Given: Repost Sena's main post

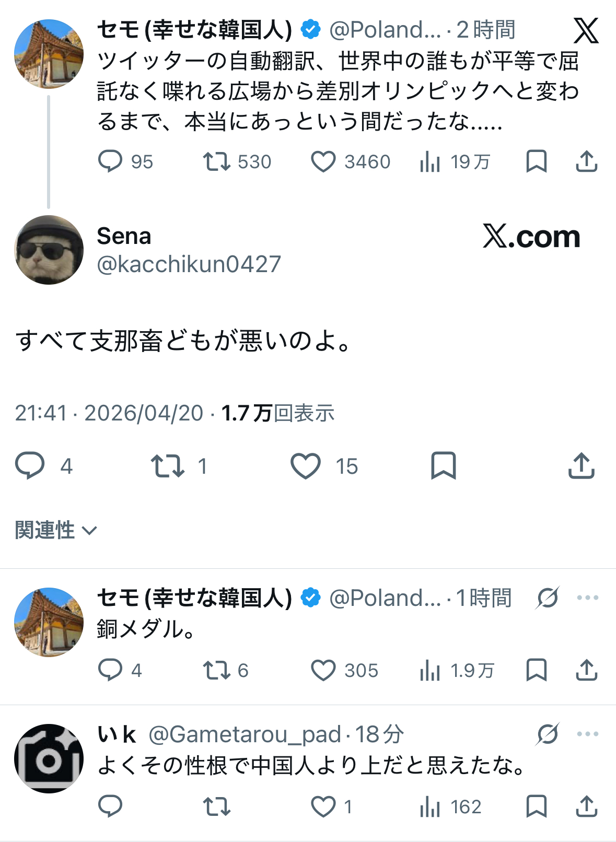Looking at the screenshot, I should pyautogui.click(x=167, y=466).
